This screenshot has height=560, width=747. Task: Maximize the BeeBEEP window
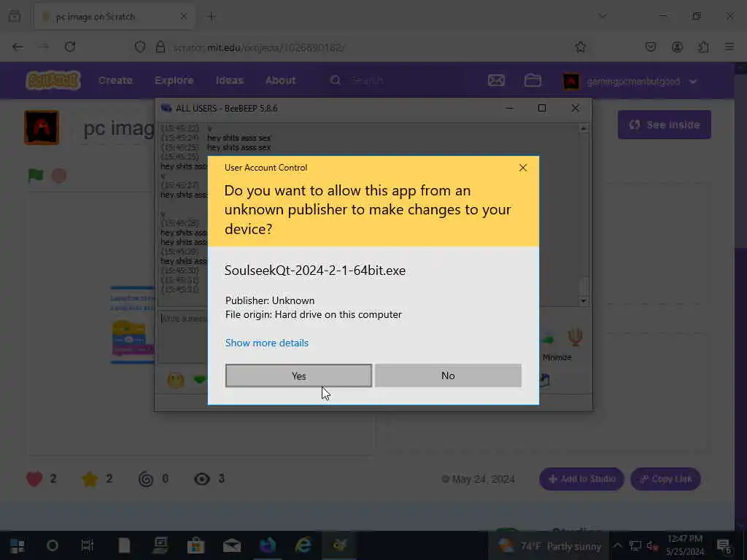(x=542, y=108)
